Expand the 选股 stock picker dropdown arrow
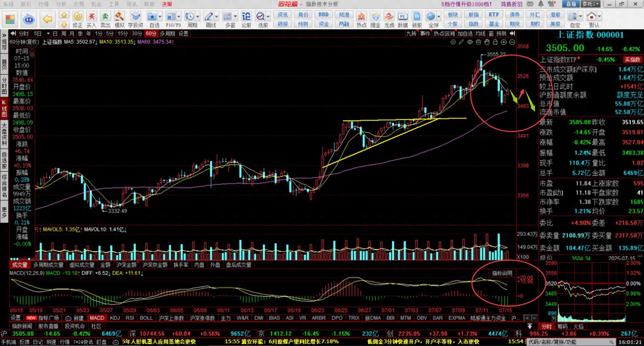 [268, 16]
